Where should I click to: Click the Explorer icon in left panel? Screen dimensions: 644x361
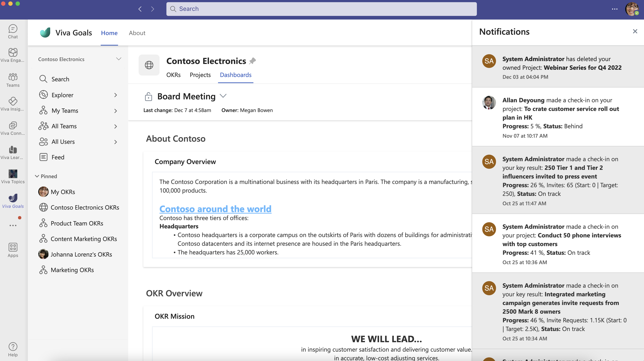click(43, 94)
